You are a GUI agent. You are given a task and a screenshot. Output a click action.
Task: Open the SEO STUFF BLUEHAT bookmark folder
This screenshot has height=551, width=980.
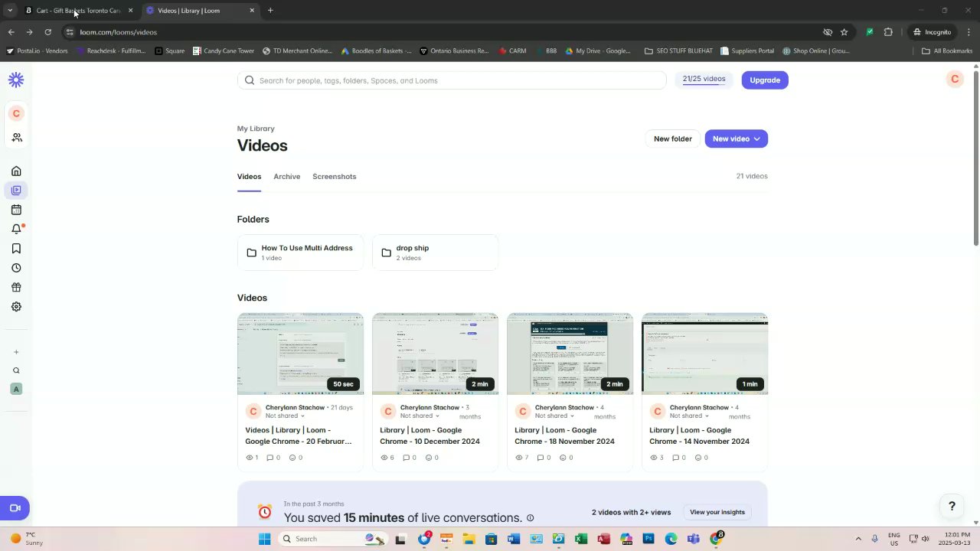pos(678,51)
